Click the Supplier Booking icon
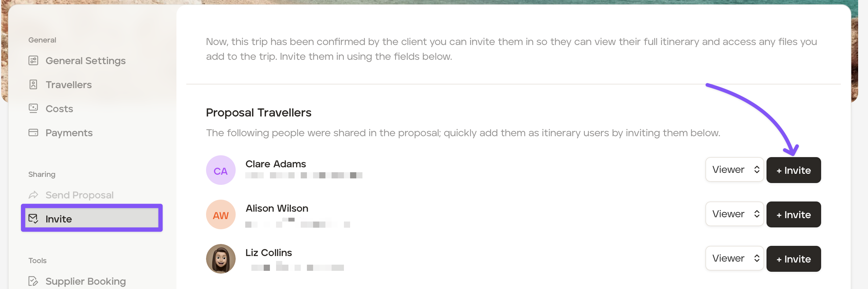 (x=33, y=281)
